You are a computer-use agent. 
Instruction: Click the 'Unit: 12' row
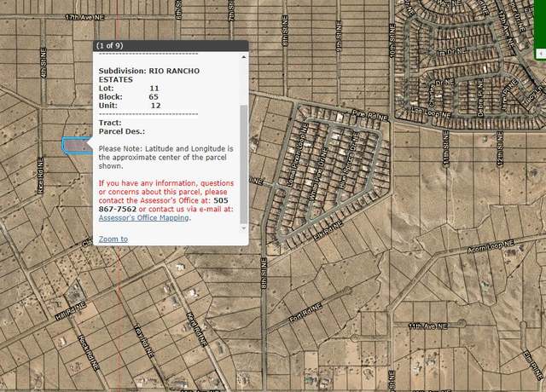tap(130, 106)
